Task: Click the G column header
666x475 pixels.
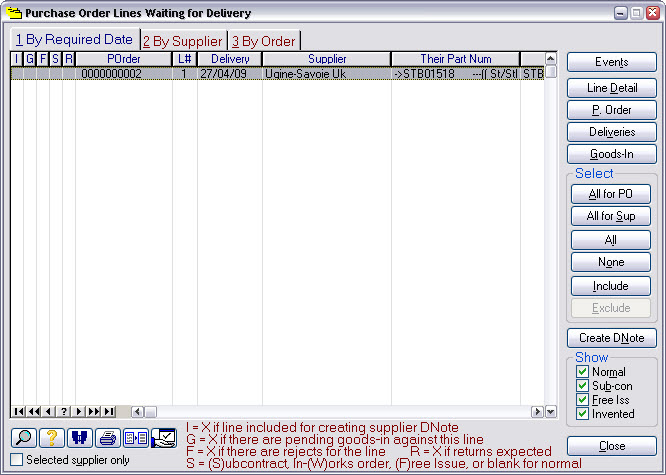Action: [30, 59]
